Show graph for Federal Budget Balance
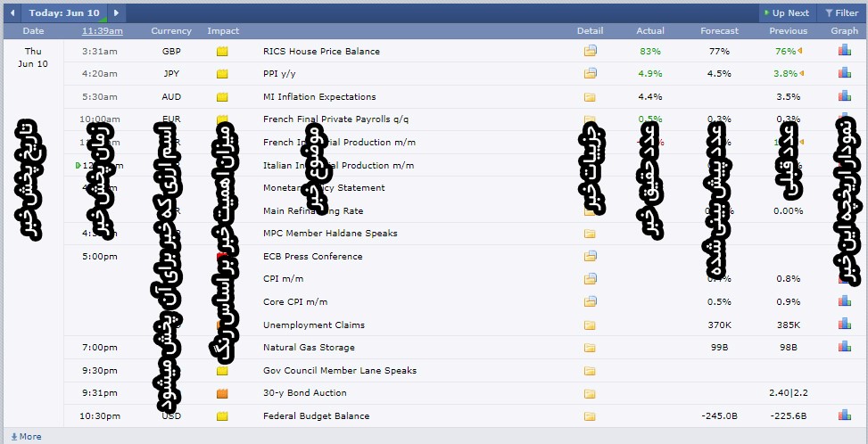868x444 pixels. (x=844, y=415)
